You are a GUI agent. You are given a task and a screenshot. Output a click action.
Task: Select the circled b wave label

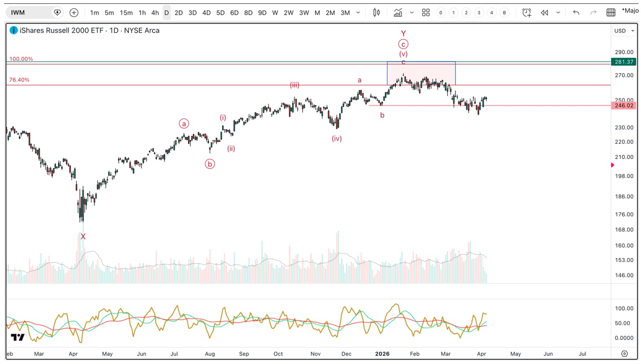(210, 164)
